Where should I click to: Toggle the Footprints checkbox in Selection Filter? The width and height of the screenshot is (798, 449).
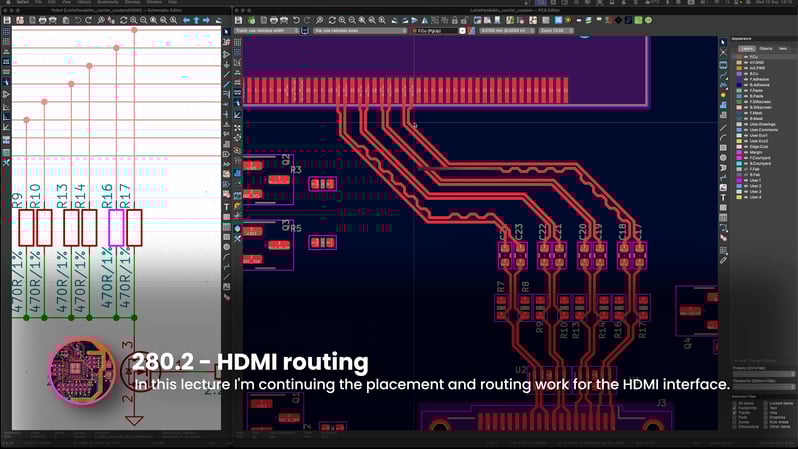click(x=736, y=408)
